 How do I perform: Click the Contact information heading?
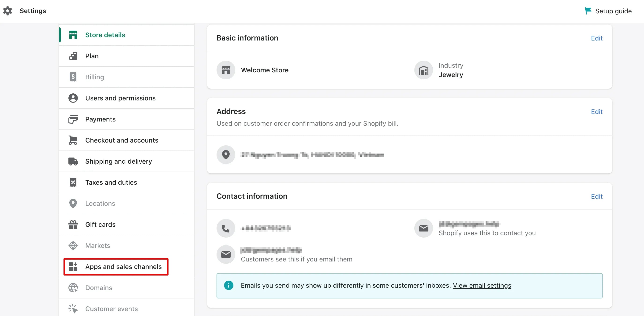pyautogui.click(x=252, y=196)
